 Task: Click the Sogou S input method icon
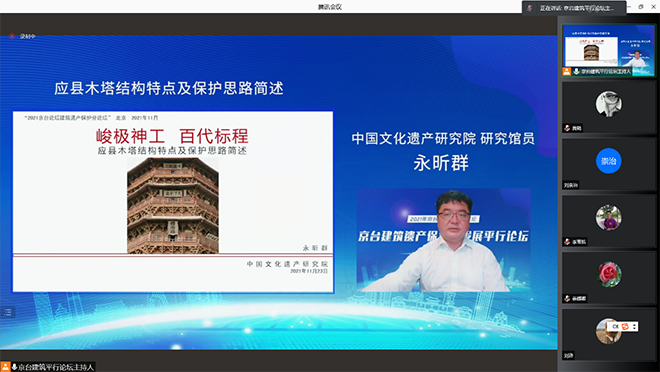(x=625, y=327)
